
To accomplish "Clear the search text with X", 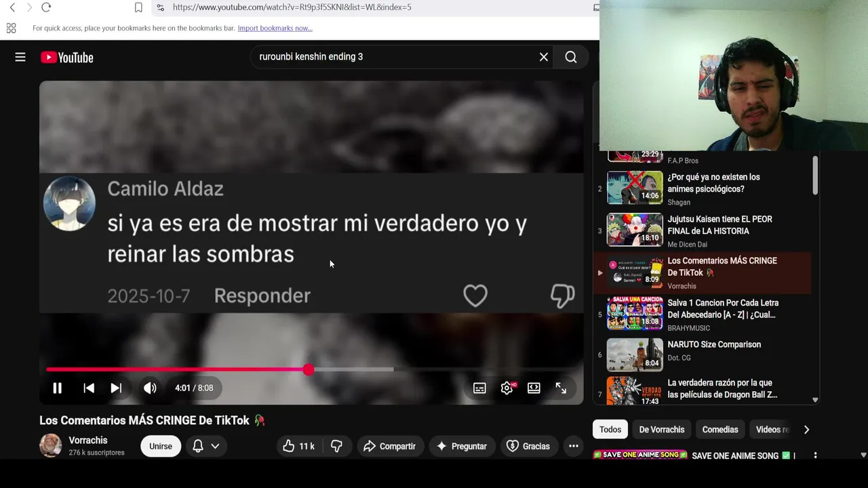I will pos(544,57).
